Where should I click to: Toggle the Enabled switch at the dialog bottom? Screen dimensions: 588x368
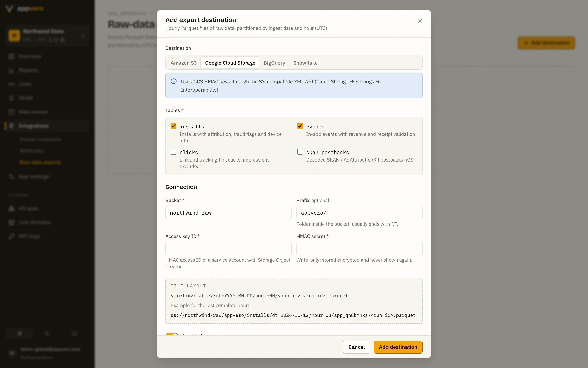click(172, 334)
